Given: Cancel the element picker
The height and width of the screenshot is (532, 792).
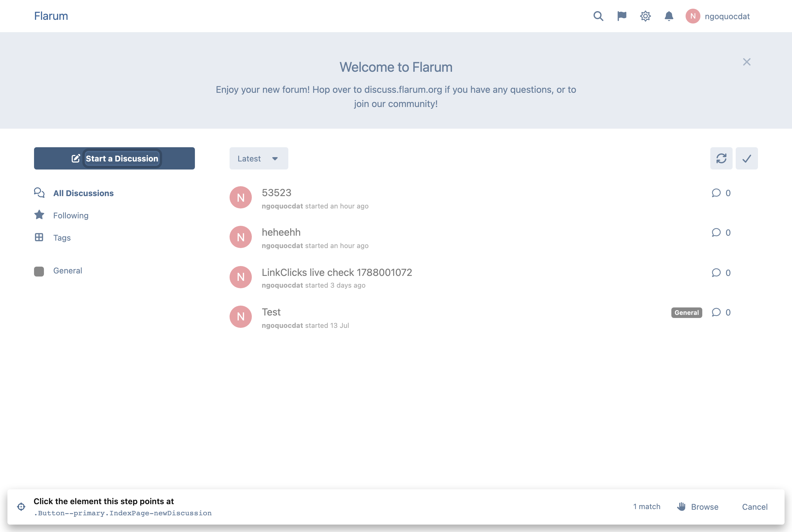Looking at the screenshot, I should [754, 507].
